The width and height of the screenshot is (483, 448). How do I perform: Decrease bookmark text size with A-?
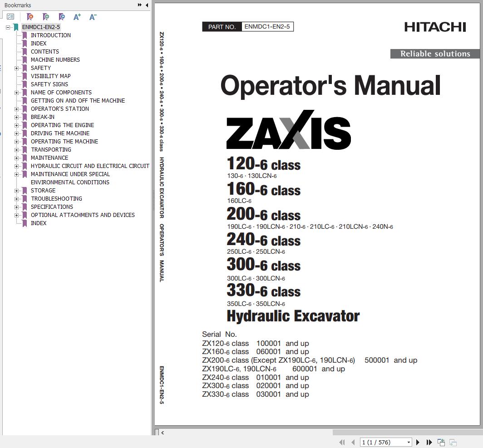pos(93,17)
